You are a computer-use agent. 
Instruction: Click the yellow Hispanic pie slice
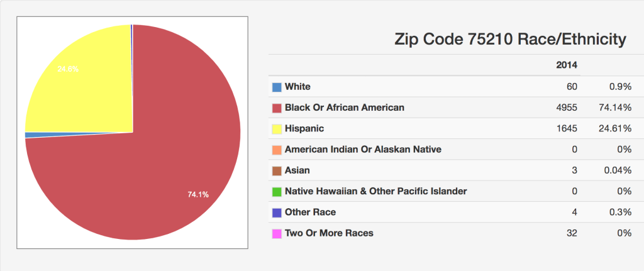[88, 88]
